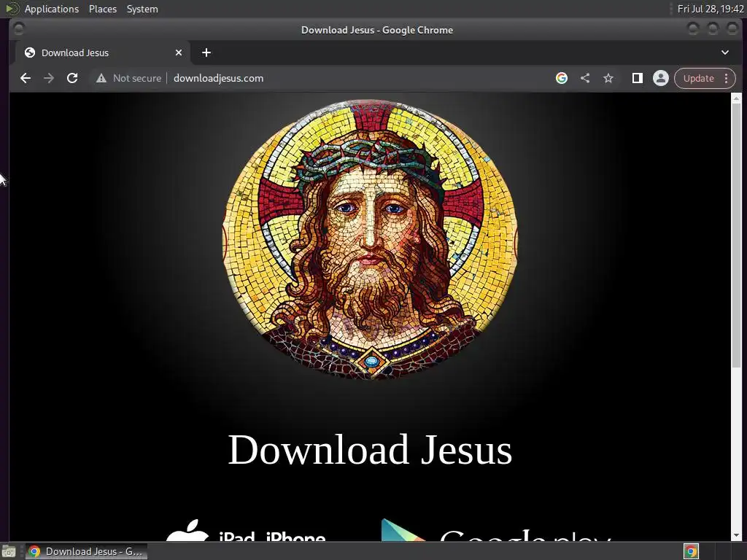This screenshot has width=747, height=560.
Task: Click the scrollbar down arrow
Action: pos(736,536)
